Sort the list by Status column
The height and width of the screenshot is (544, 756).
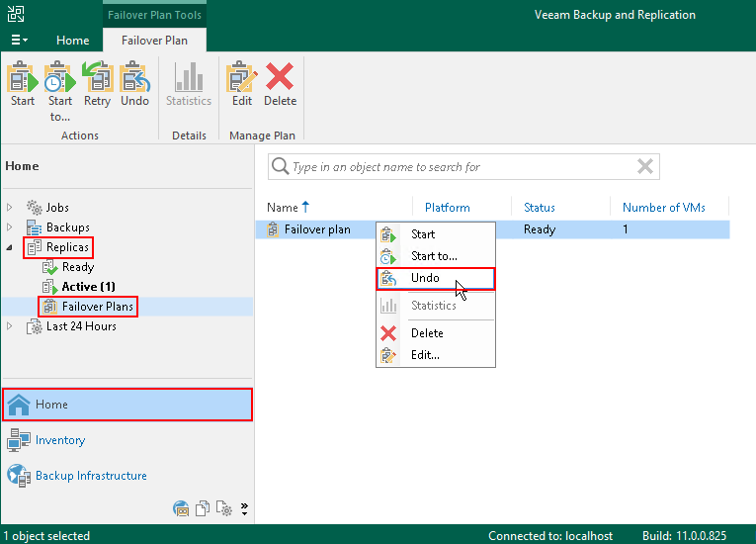[x=540, y=208]
